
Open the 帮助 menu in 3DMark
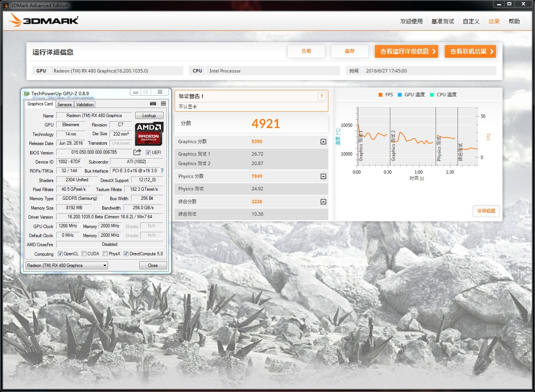point(514,21)
